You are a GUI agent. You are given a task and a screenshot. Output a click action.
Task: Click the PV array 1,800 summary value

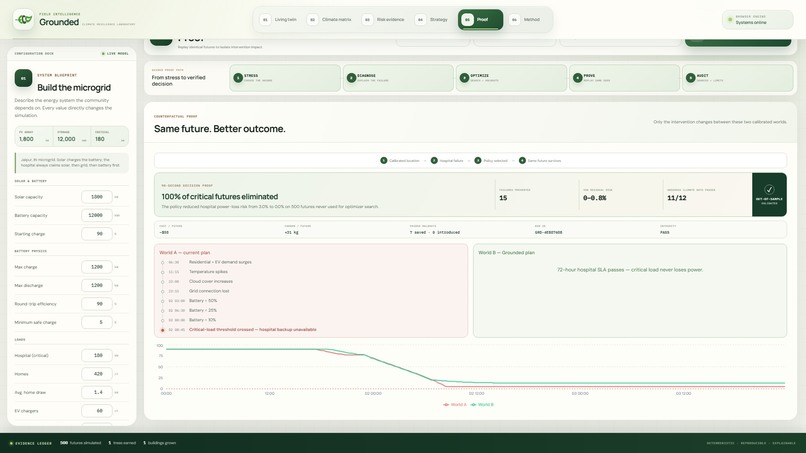point(26,139)
